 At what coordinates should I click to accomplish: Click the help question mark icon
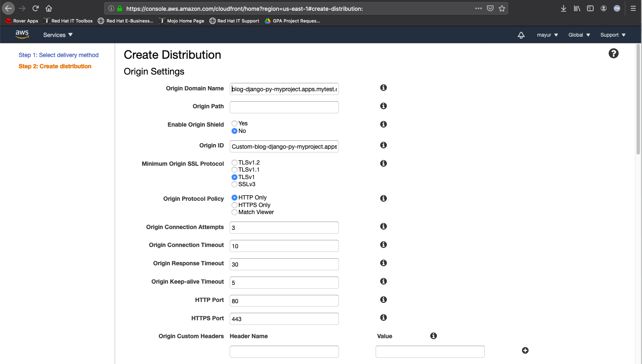click(x=613, y=53)
